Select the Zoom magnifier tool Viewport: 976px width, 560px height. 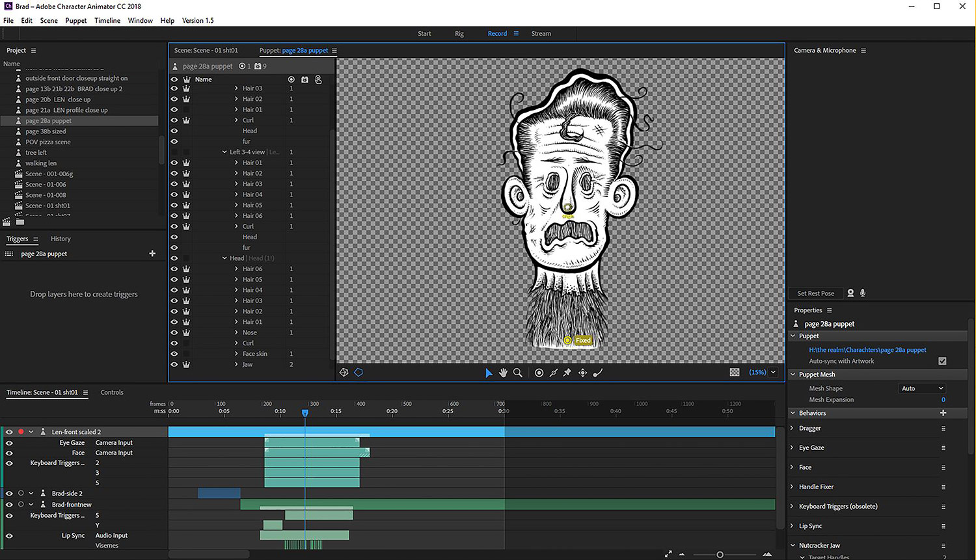(x=517, y=373)
